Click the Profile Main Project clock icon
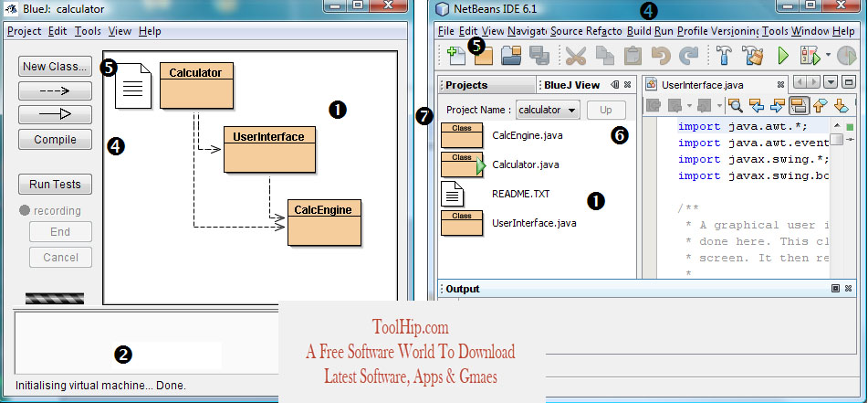 [846, 56]
